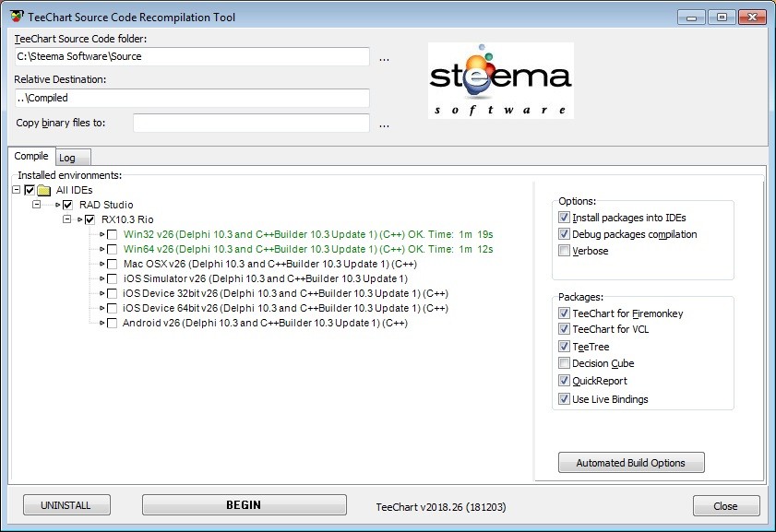Check the iOS Device 32bit v26 checkbox
This screenshot has height=532, width=776.
click(x=113, y=294)
